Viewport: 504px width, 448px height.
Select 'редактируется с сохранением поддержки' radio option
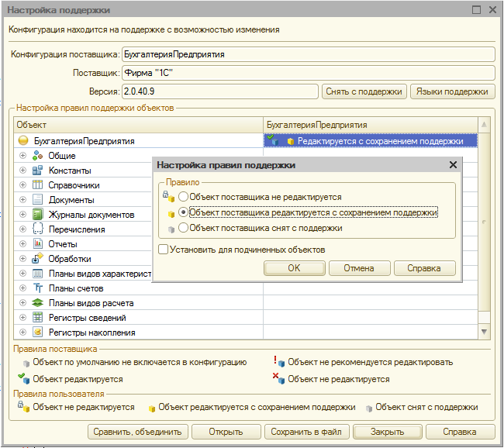click(183, 212)
